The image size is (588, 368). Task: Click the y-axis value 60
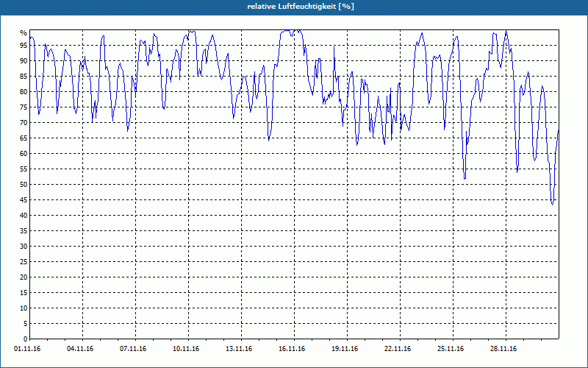pyautogui.click(x=24, y=154)
